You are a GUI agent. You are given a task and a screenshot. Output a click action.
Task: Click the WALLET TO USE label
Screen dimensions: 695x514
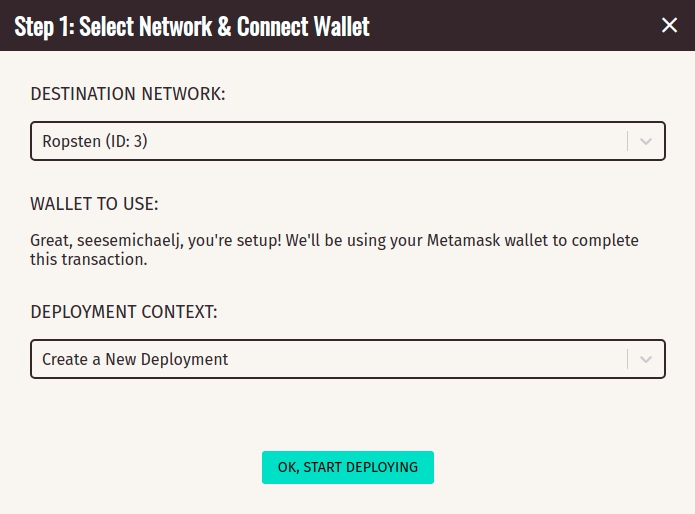[x=94, y=204]
